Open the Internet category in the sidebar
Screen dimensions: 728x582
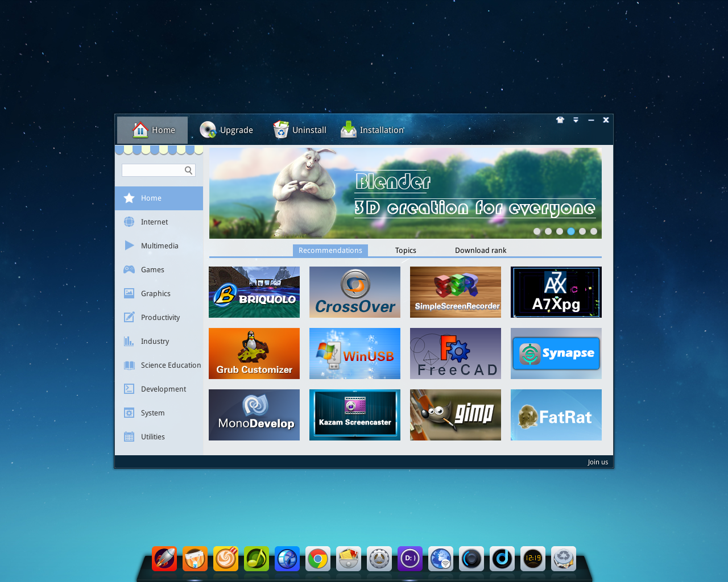click(159, 222)
